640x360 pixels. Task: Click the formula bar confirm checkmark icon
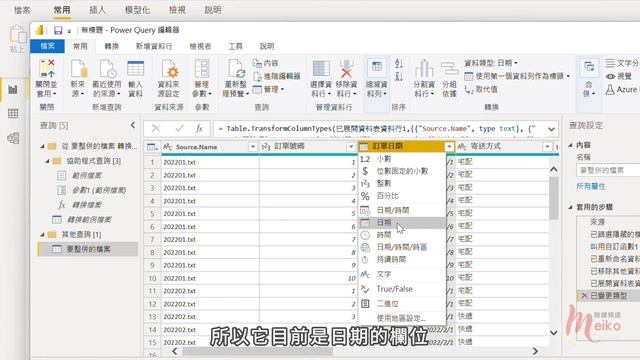pyautogui.click(x=179, y=129)
